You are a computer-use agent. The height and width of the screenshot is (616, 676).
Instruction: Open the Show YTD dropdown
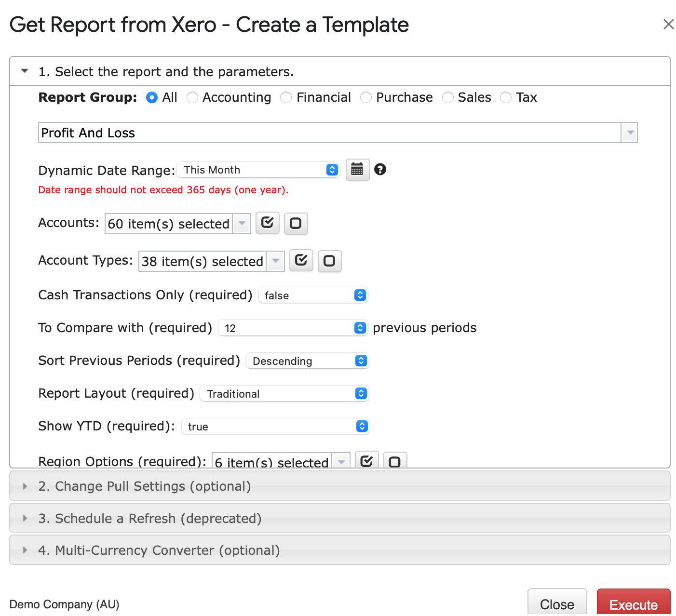(x=275, y=426)
